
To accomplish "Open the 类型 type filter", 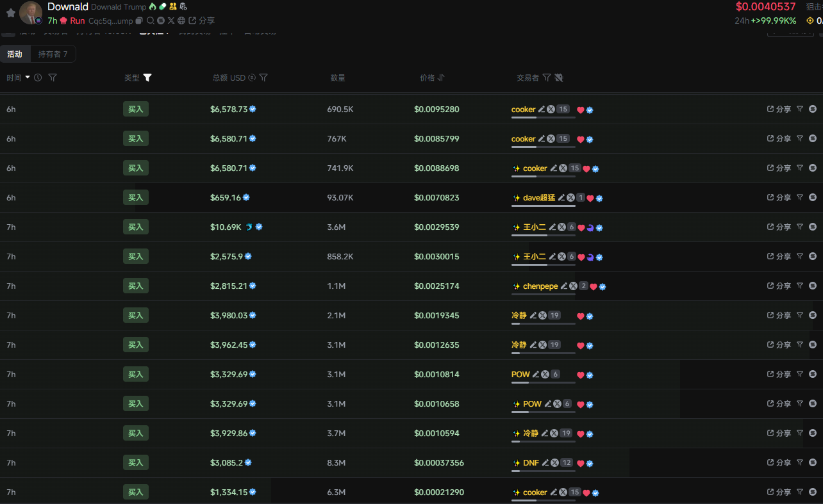I will (147, 77).
